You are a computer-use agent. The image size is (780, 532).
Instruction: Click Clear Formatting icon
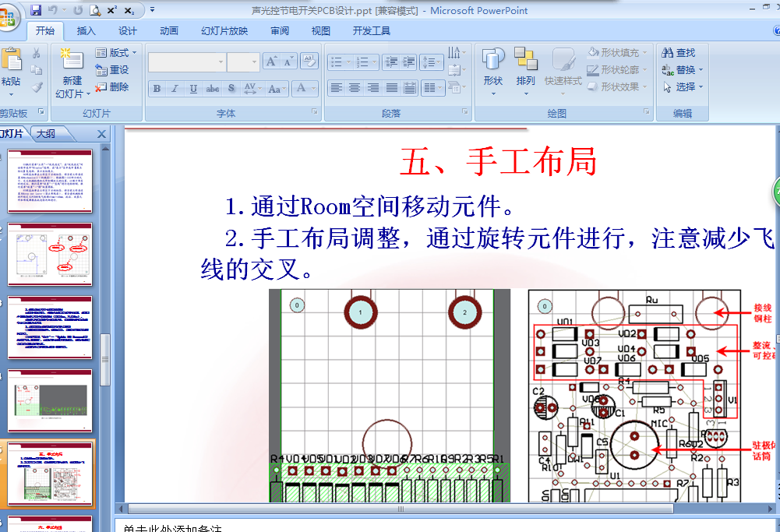point(309,62)
